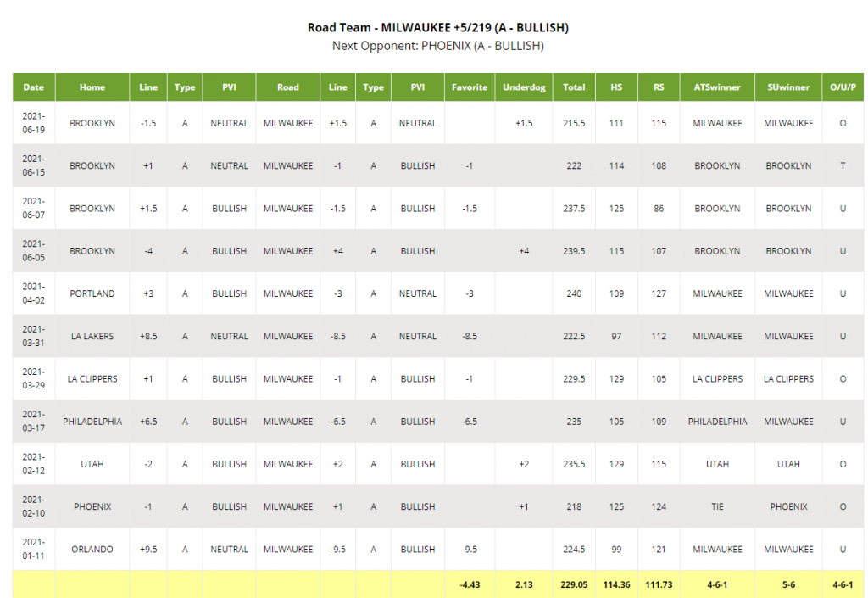Select the 2021-06-07 date cell
The width and height of the screenshot is (868, 598).
coord(34,208)
